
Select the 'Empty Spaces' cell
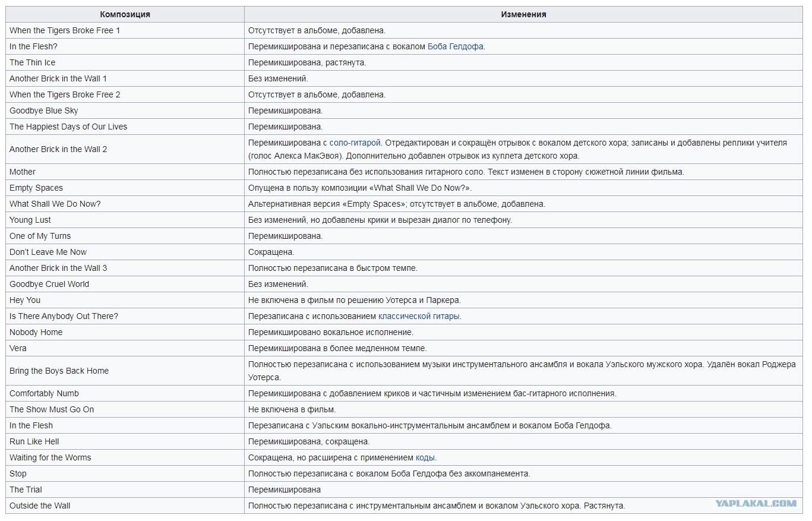[x=125, y=188]
